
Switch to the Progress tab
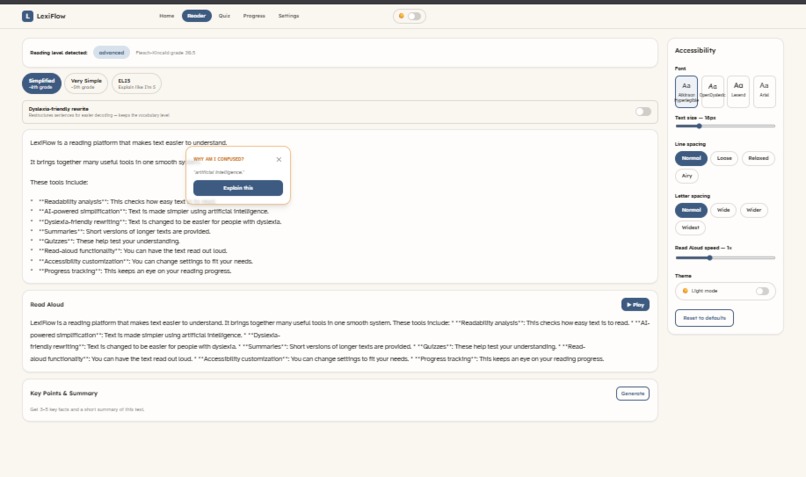254,16
